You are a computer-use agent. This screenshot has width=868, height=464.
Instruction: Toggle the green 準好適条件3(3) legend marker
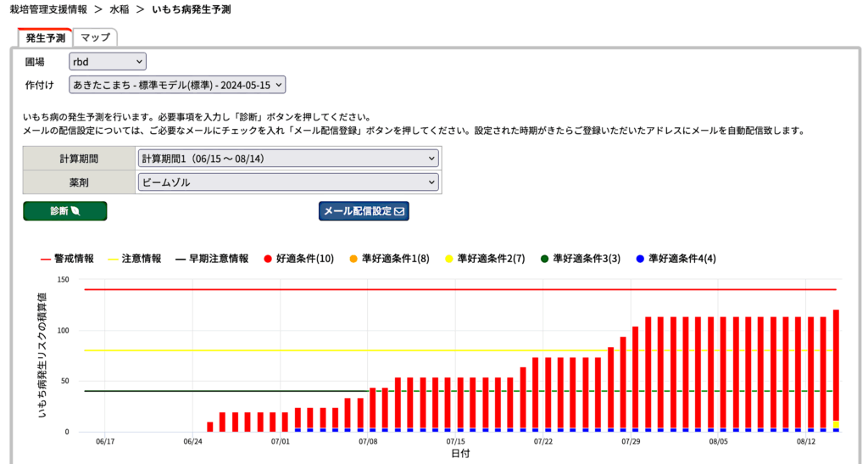pos(544,259)
